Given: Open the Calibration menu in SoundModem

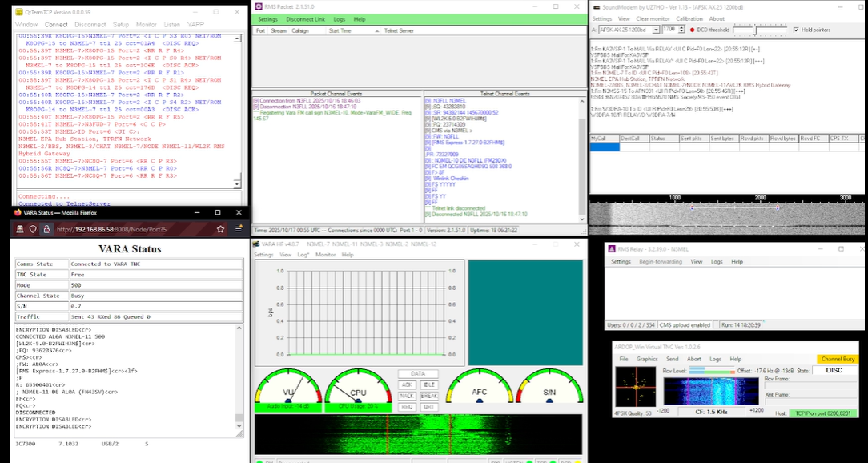Looking at the screenshot, I should tap(689, 18).
